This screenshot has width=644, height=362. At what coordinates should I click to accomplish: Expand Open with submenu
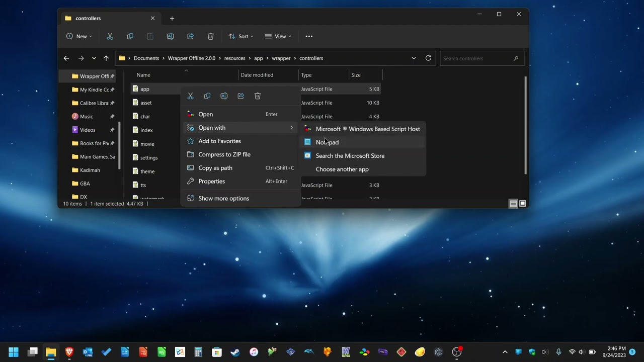[x=240, y=128]
